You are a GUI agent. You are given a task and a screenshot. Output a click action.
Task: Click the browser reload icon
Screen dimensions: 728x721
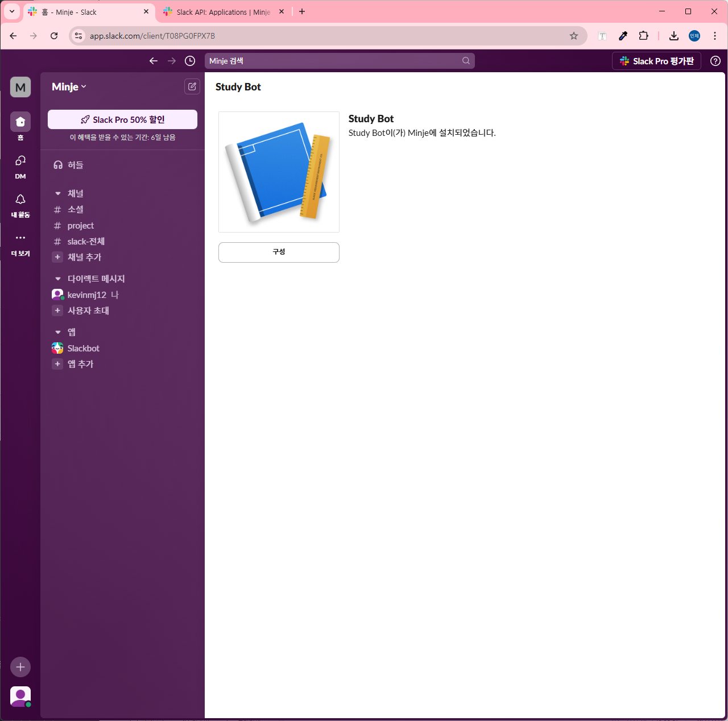click(54, 36)
